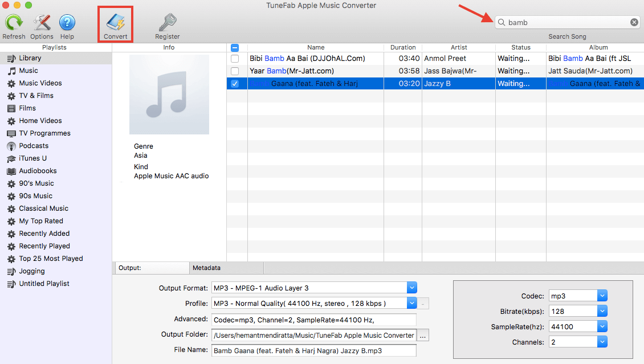Click the Music Videos gear icon
644x364 pixels.
pyautogui.click(x=11, y=84)
